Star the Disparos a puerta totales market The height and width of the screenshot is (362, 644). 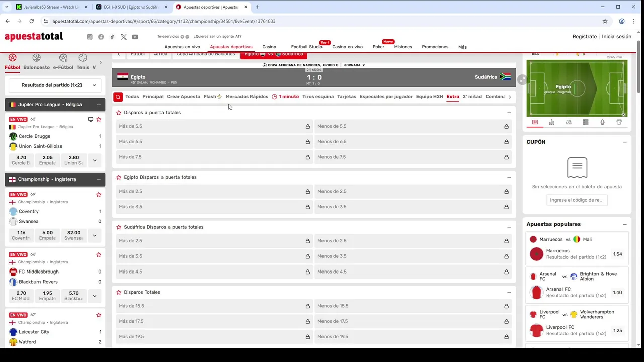point(119,113)
